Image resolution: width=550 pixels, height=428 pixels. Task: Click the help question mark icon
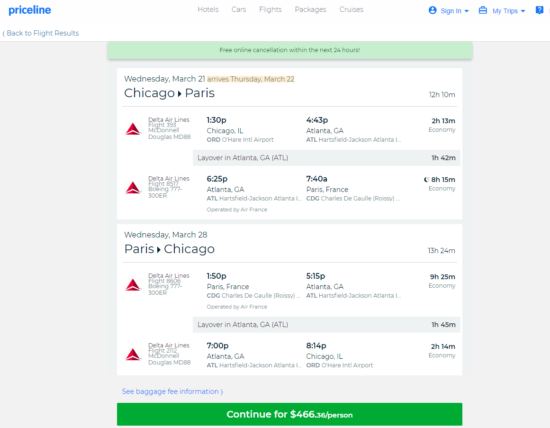[x=539, y=10]
